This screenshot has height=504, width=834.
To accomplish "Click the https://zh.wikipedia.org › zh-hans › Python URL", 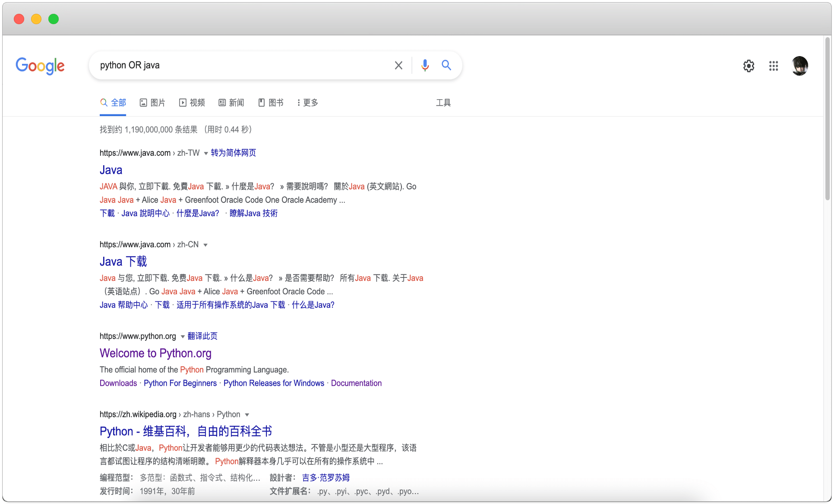I will (x=170, y=414).
